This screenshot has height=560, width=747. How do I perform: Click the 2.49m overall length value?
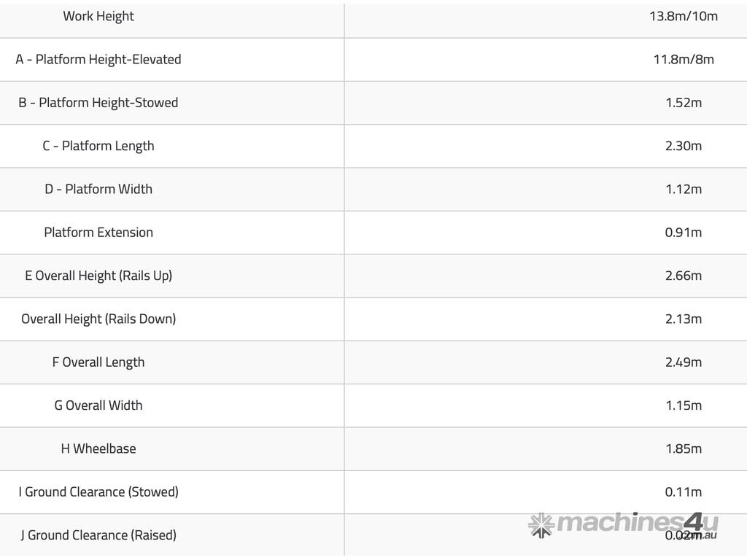point(684,362)
